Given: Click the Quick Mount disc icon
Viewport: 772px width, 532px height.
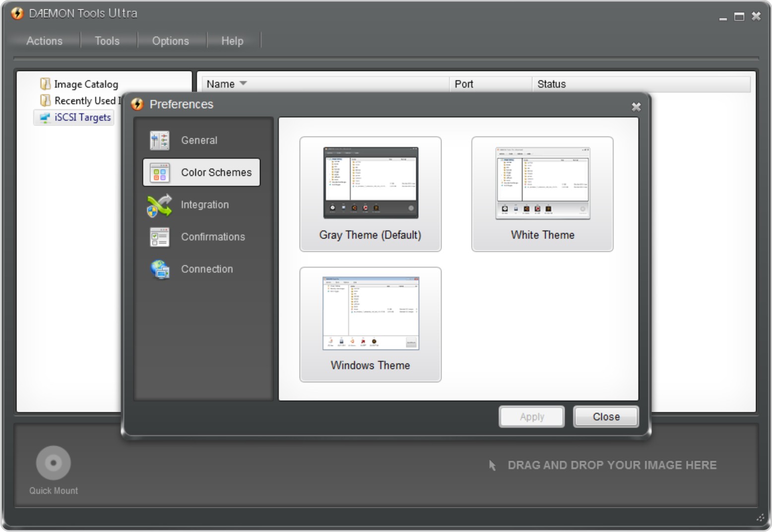Looking at the screenshot, I should tap(53, 463).
